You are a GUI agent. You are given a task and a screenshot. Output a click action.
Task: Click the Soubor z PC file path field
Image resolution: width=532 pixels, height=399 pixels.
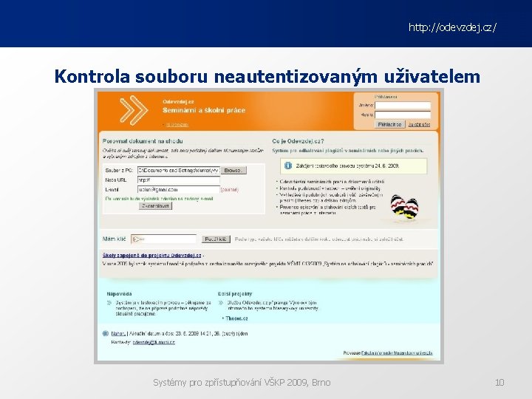179,171
